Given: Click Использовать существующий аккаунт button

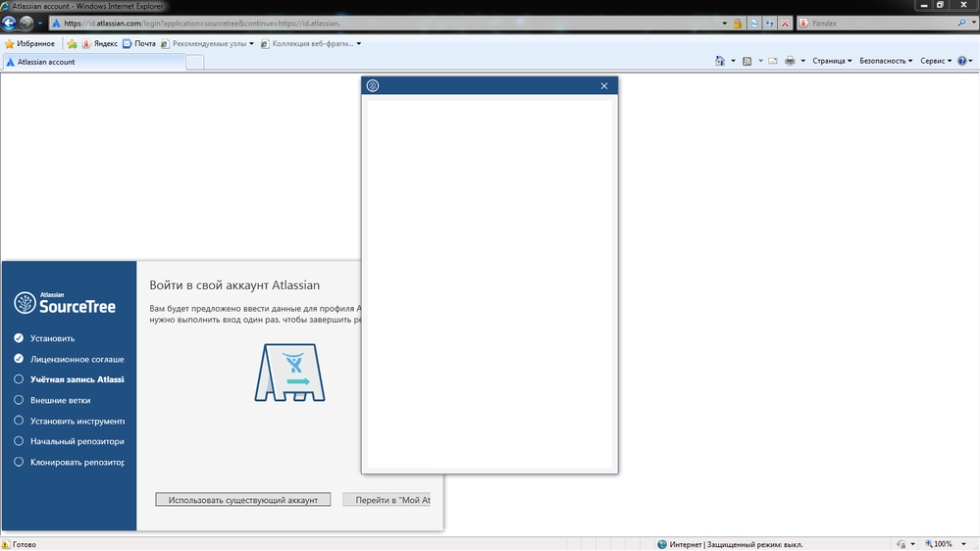Looking at the screenshot, I should [243, 500].
